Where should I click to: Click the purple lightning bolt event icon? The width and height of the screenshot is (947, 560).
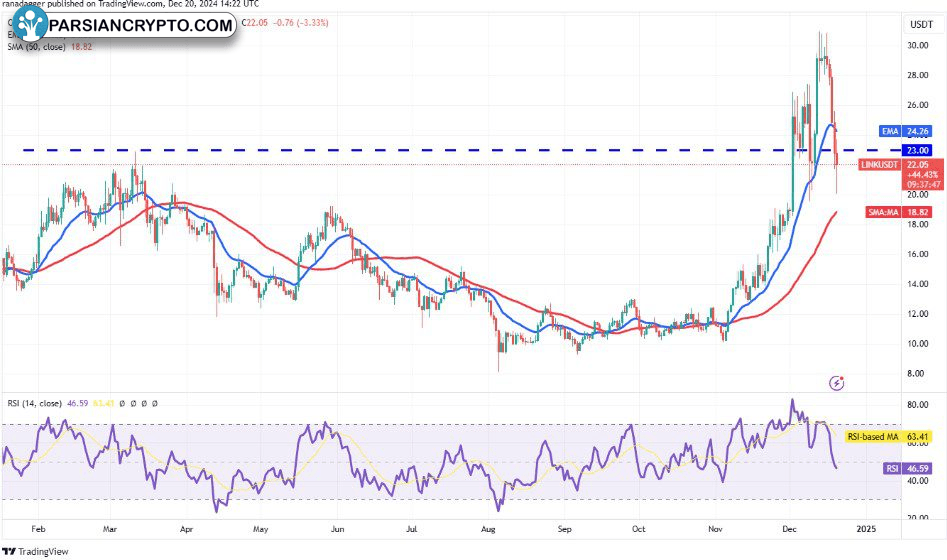click(x=836, y=382)
